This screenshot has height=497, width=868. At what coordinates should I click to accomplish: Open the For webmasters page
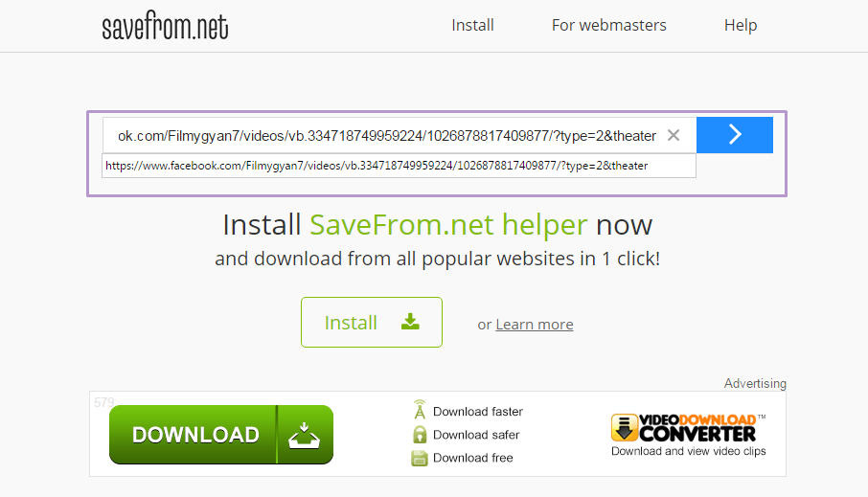pyautogui.click(x=609, y=26)
